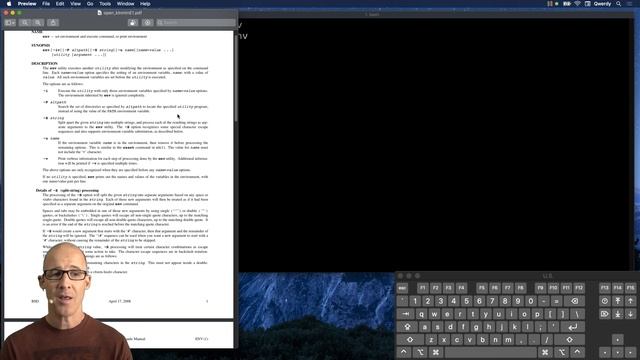Click the right command key on keyboard viewer

(x=545, y=352)
